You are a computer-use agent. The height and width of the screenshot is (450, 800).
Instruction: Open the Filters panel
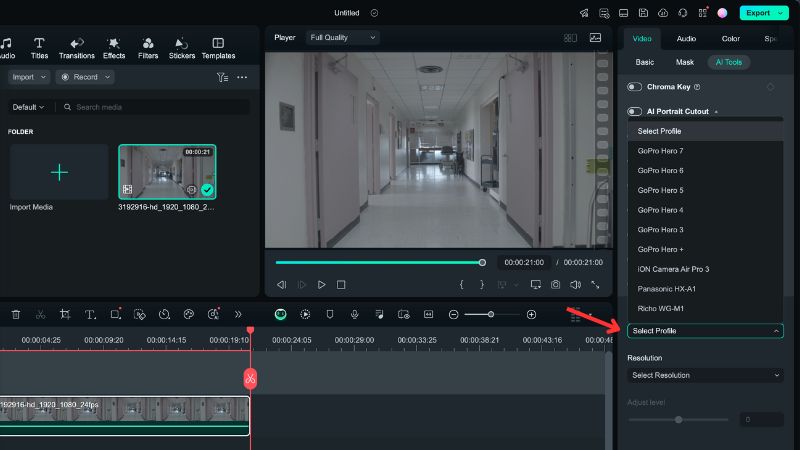click(x=148, y=48)
